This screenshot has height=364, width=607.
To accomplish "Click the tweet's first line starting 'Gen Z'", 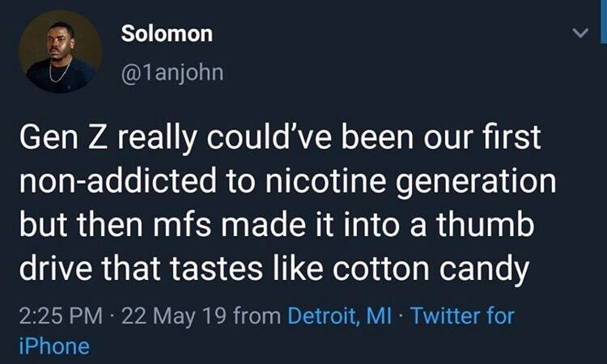I will (x=278, y=139).
